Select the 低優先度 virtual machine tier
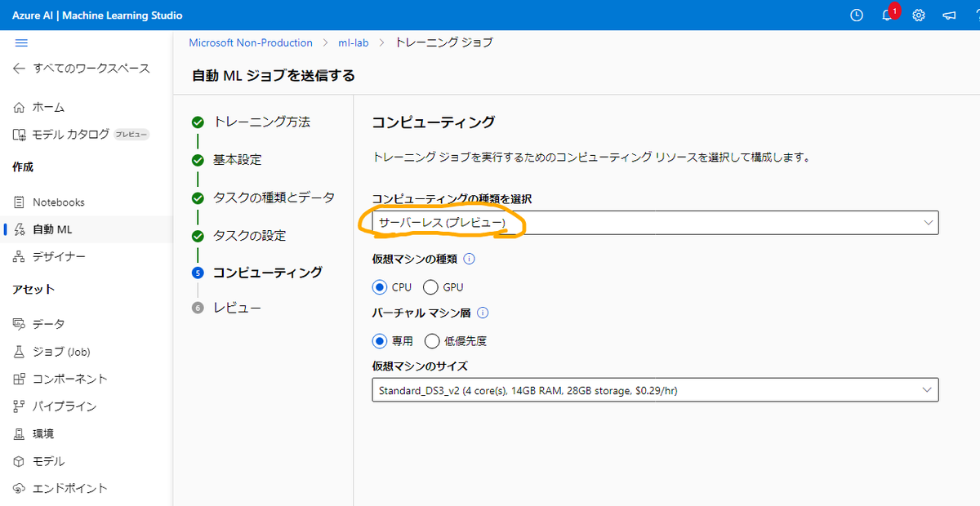The width and height of the screenshot is (980, 506). click(x=432, y=341)
